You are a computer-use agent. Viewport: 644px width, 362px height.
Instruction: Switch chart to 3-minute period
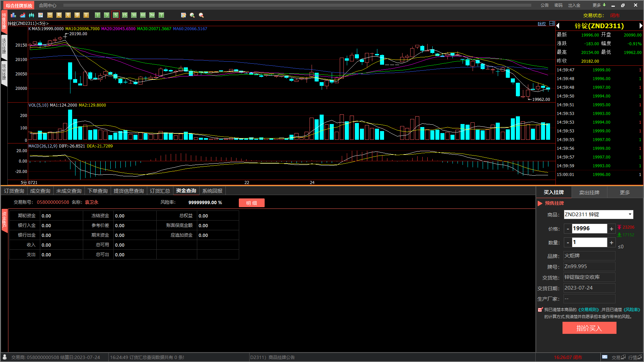pos(107,15)
